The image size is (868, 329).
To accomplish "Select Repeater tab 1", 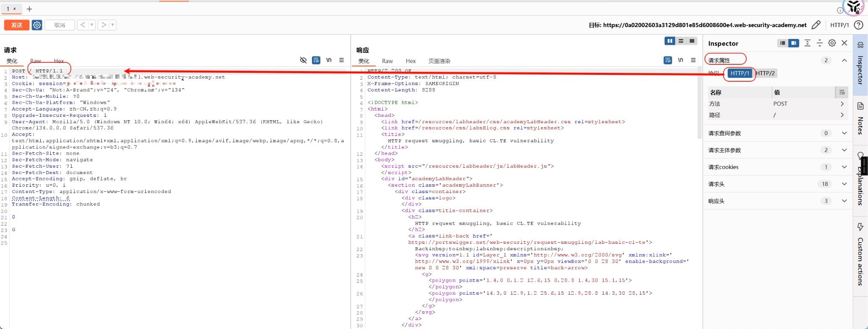I will [8, 8].
